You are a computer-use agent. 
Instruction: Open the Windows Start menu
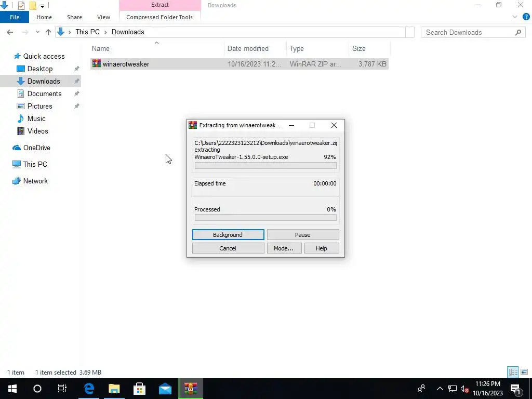[12, 389]
